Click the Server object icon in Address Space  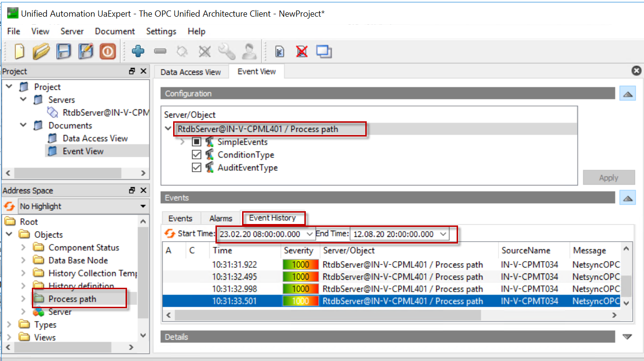click(x=39, y=312)
